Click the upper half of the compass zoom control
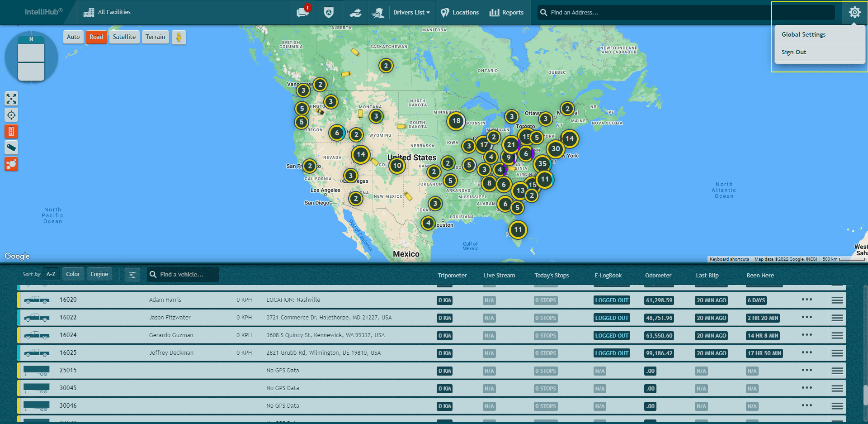The height and width of the screenshot is (424, 868). 31,52
